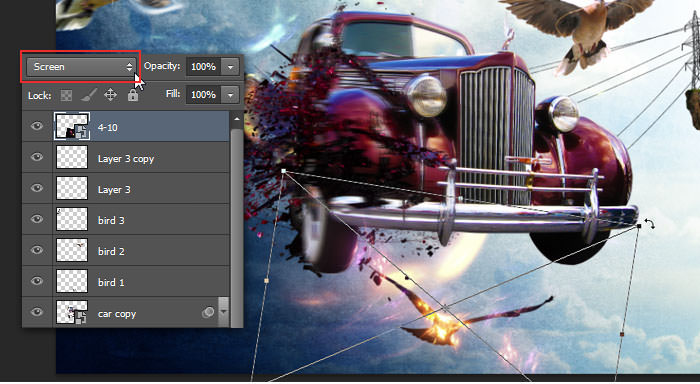This screenshot has height=384, width=700.
Task: Open the Opacity dropdown arrow
Action: click(230, 67)
